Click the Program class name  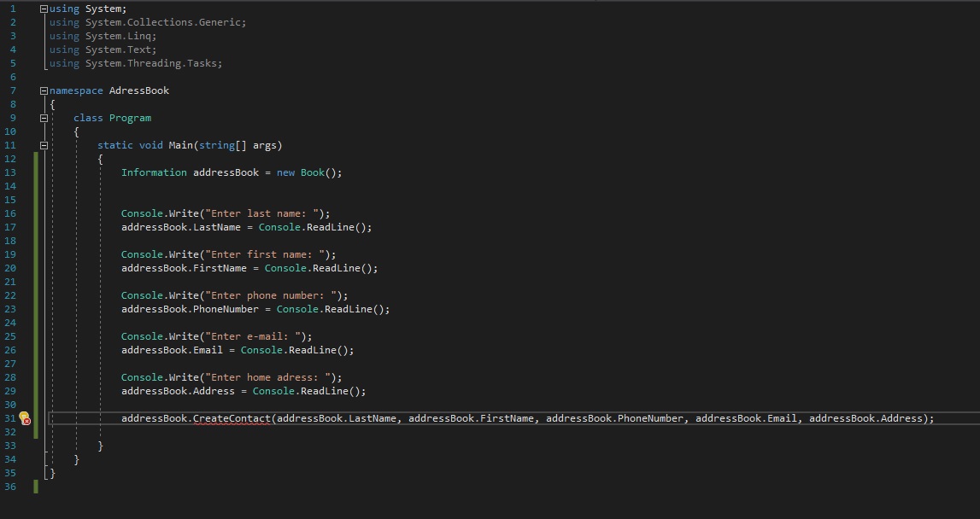click(x=130, y=119)
